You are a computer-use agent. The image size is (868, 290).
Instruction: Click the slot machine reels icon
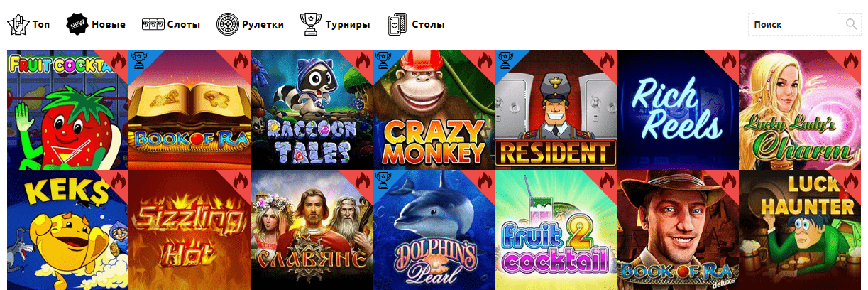coord(153,24)
